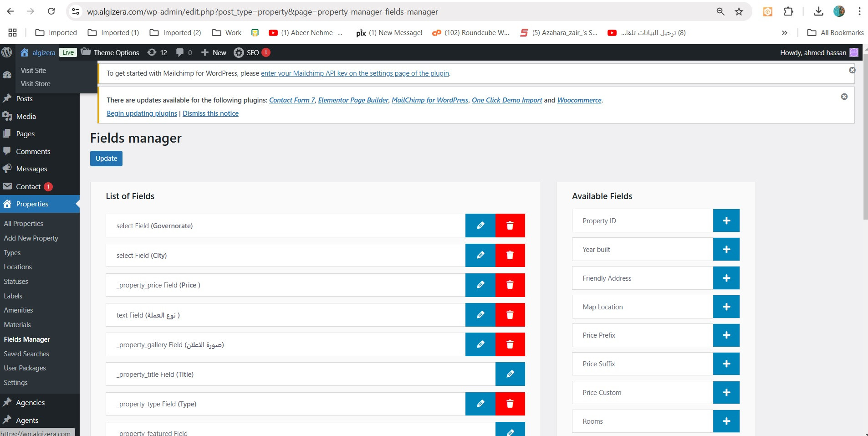Add the Map Location field
The height and width of the screenshot is (436, 868).
726,307
